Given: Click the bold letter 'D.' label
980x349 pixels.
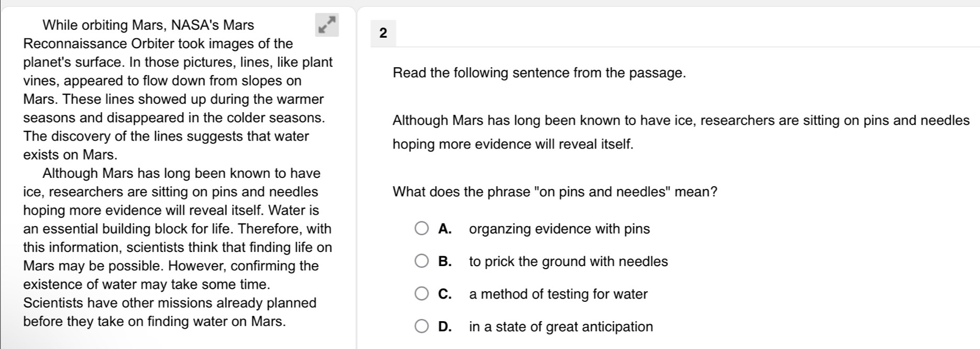Looking at the screenshot, I should (445, 326).
